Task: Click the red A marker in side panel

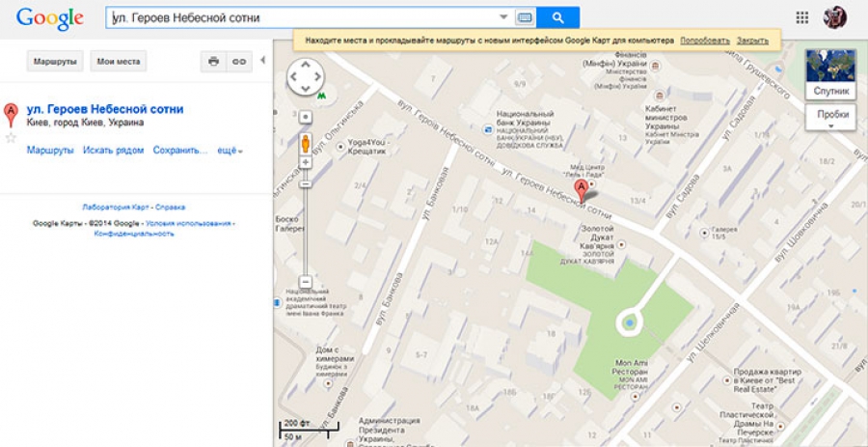Action: 11,115
